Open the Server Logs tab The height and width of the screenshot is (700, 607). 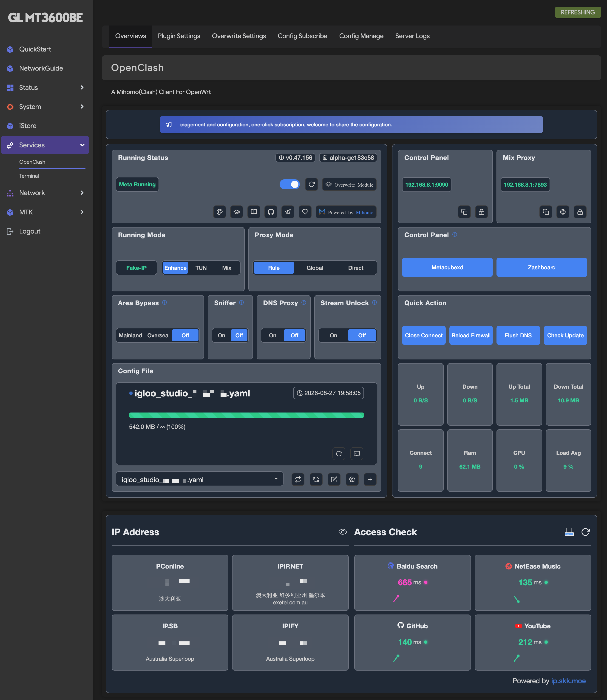click(x=412, y=36)
